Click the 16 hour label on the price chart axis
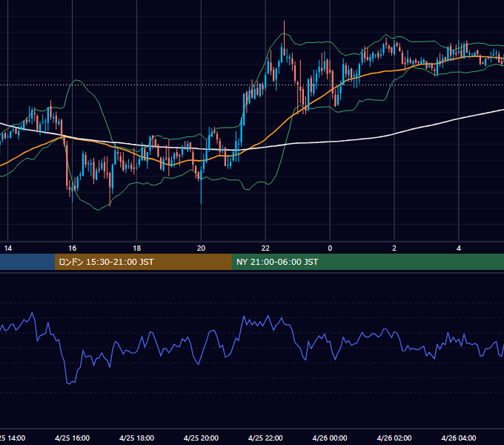 tap(73, 248)
